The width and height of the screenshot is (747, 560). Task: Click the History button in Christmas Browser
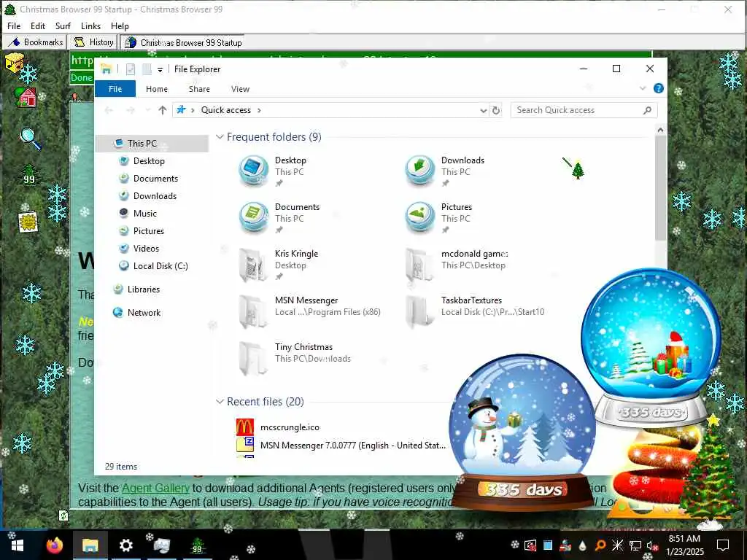[93, 42]
